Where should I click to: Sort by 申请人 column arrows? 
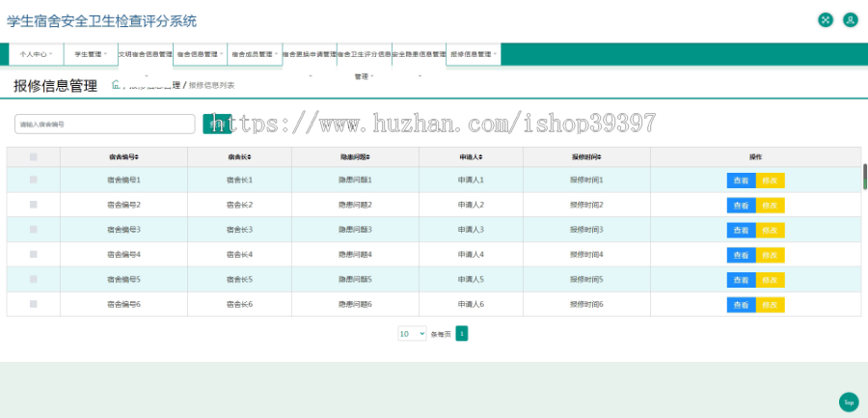pos(480,157)
